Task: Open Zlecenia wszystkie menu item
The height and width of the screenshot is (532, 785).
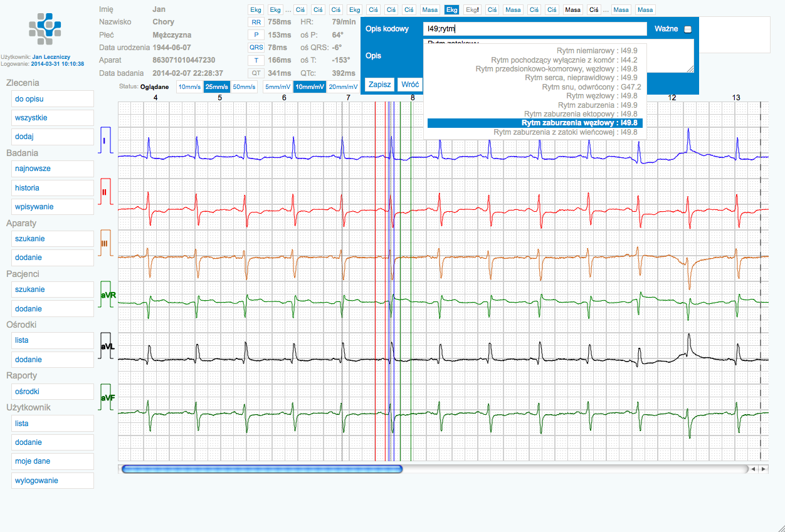Action: click(x=53, y=118)
